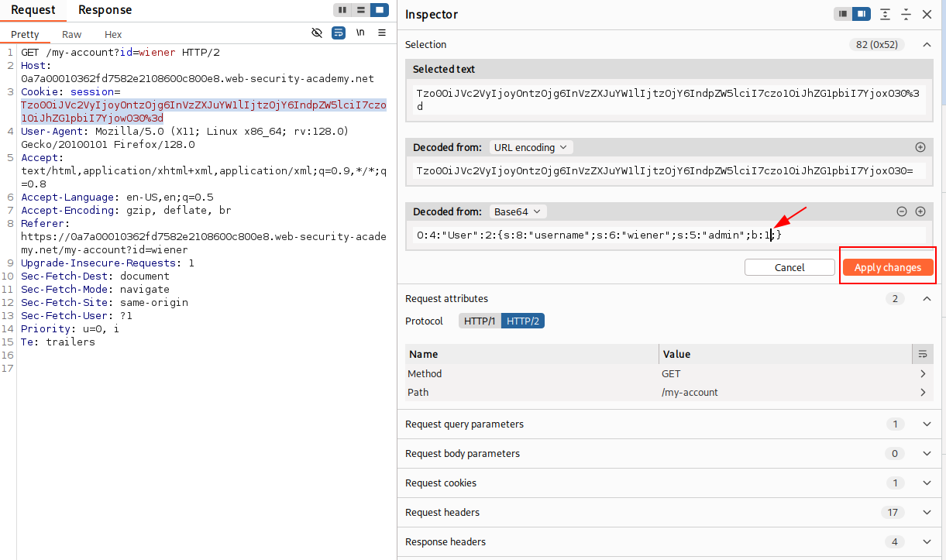Expand Request query parameters section
The height and width of the screenshot is (560, 946).
tap(927, 424)
